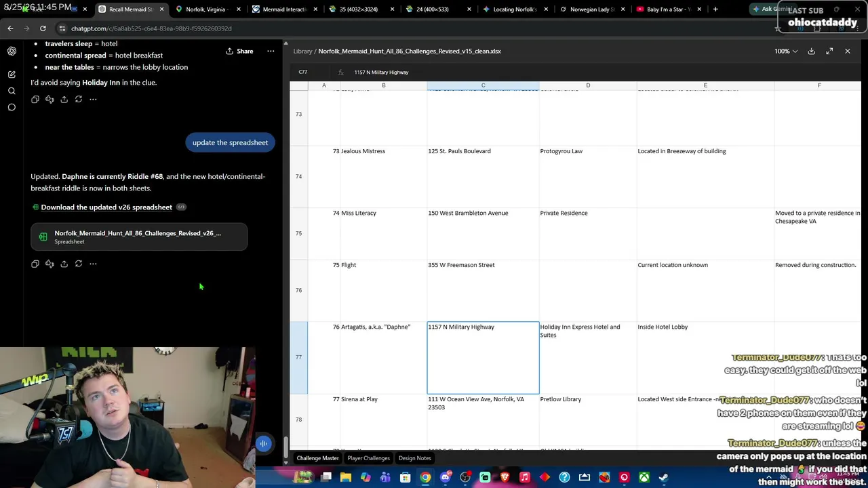Copy the response under the v26 spreadsheet card
868x488 pixels.
tap(35, 264)
